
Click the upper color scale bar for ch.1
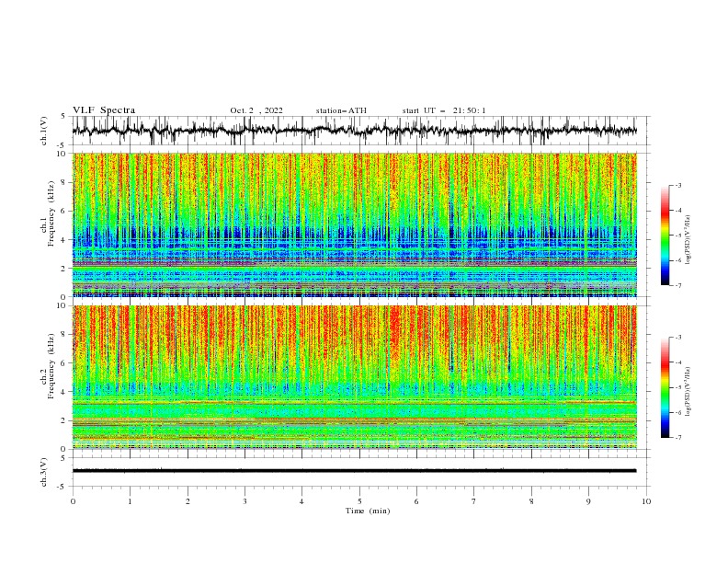coord(665,236)
